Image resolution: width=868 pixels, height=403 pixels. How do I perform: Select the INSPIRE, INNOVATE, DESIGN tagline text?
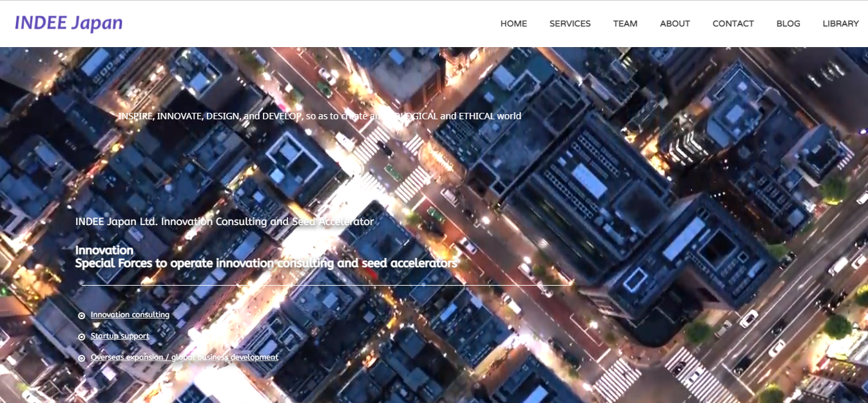pyautogui.click(x=320, y=116)
